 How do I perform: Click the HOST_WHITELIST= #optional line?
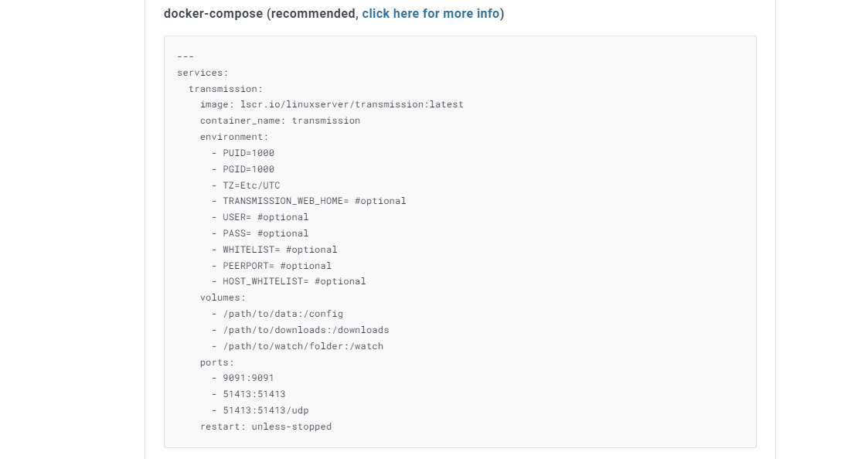point(294,281)
